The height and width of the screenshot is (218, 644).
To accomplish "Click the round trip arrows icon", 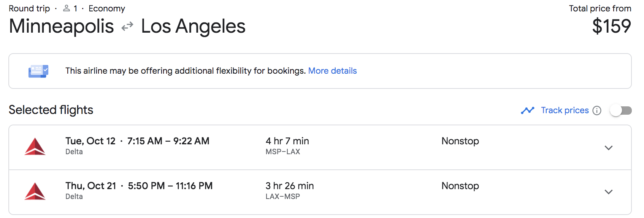I will tap(127, 26).
